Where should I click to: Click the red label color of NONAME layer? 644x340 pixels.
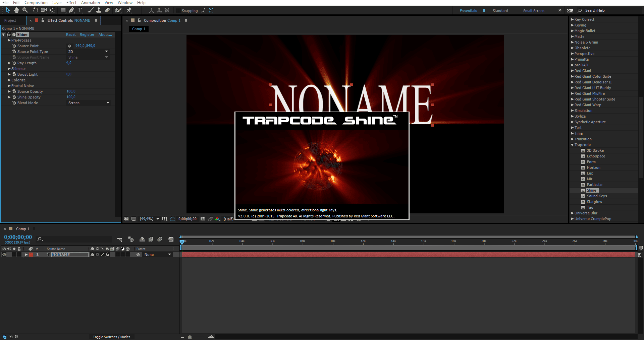tap(31, 255)
